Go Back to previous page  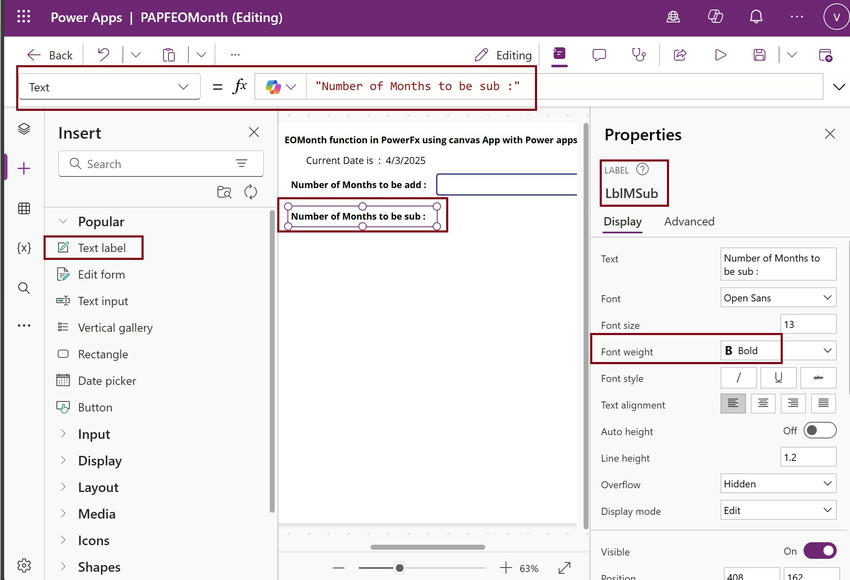click(x=50, y=55)
